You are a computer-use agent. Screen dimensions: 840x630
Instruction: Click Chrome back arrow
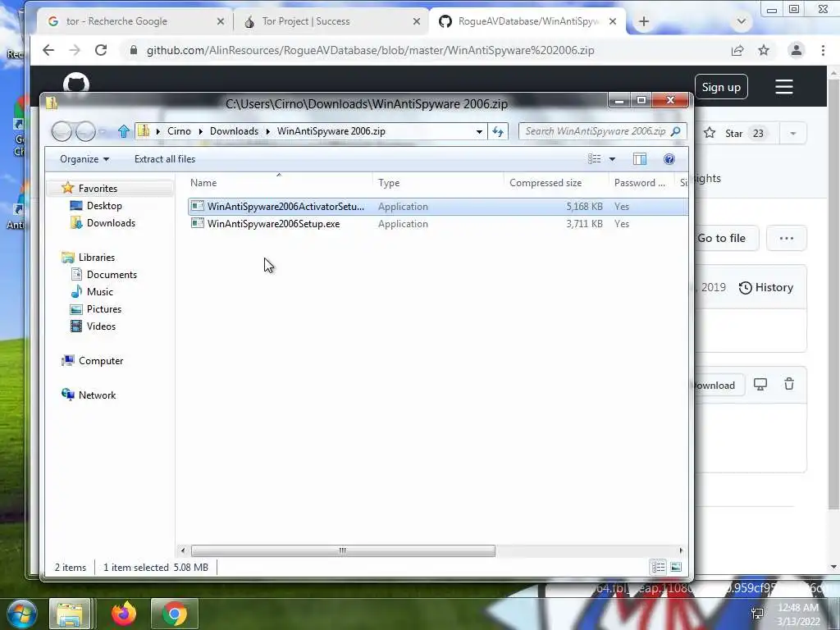[x=48, y=50]
